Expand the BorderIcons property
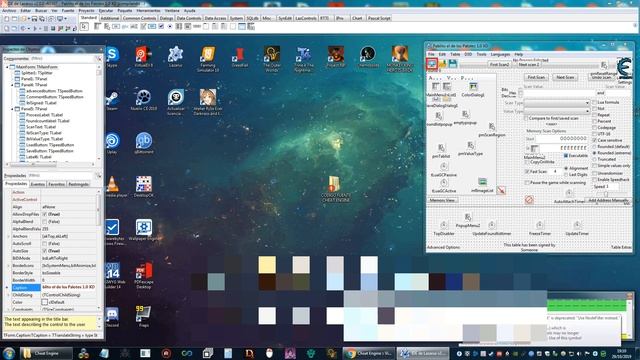The height and width of the screenshot is (360, 640). [9, 266]
